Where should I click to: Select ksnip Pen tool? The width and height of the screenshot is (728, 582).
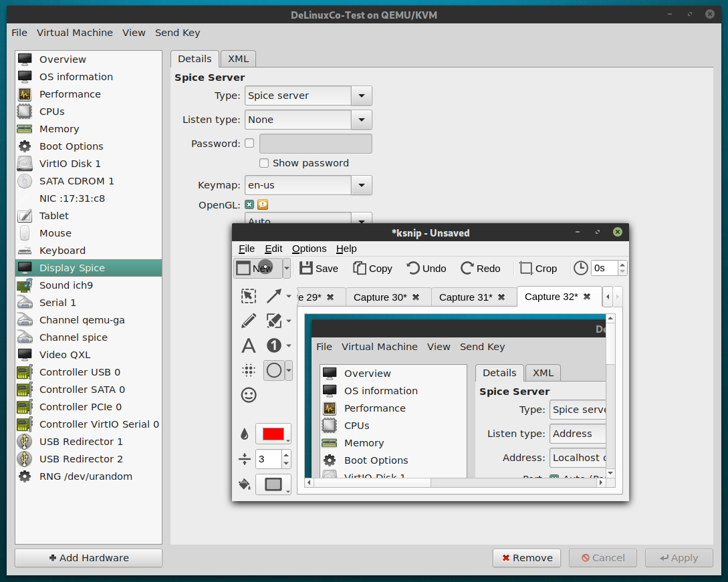click(249, 320)
